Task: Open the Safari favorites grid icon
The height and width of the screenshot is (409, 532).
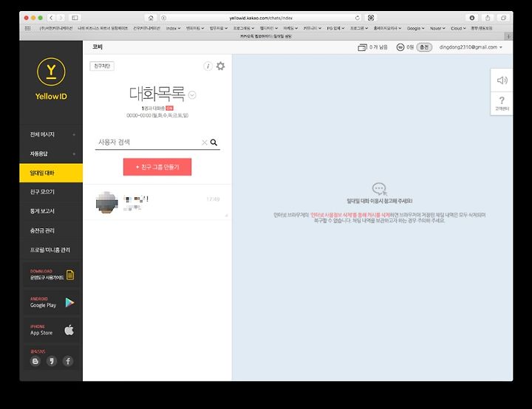Action: tap(28, 28)
